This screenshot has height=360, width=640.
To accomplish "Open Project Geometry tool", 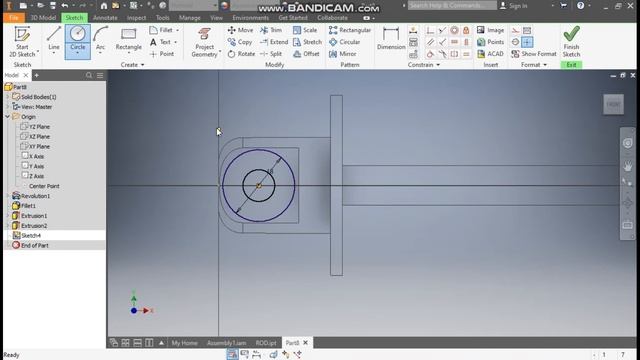I will (x=204, y=42).
